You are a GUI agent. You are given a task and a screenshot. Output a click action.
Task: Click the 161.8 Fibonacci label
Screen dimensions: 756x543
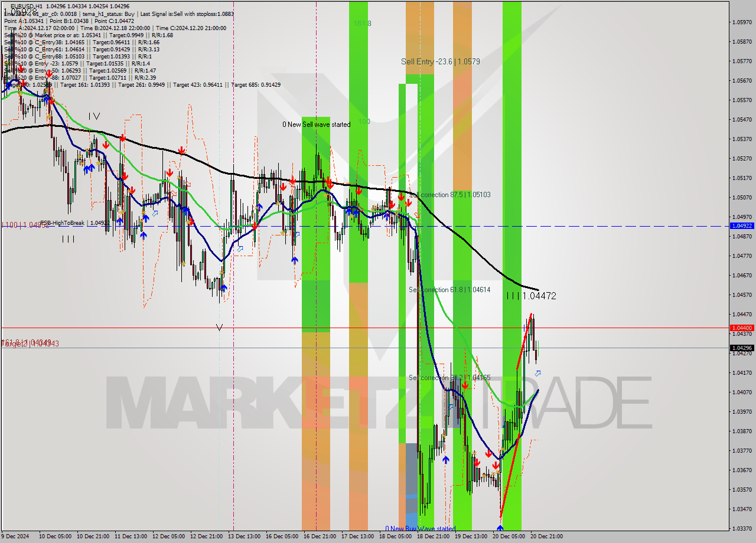pos(362,23)
